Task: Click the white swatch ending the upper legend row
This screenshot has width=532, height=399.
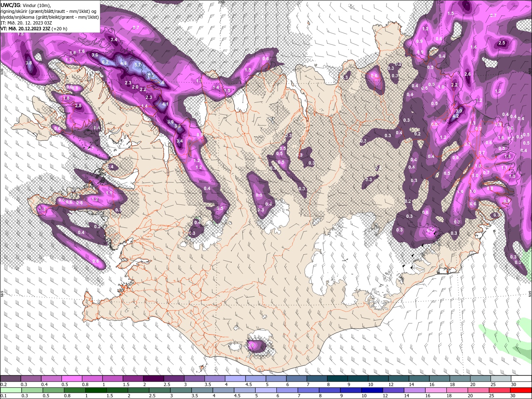Action: pos(521,378)
